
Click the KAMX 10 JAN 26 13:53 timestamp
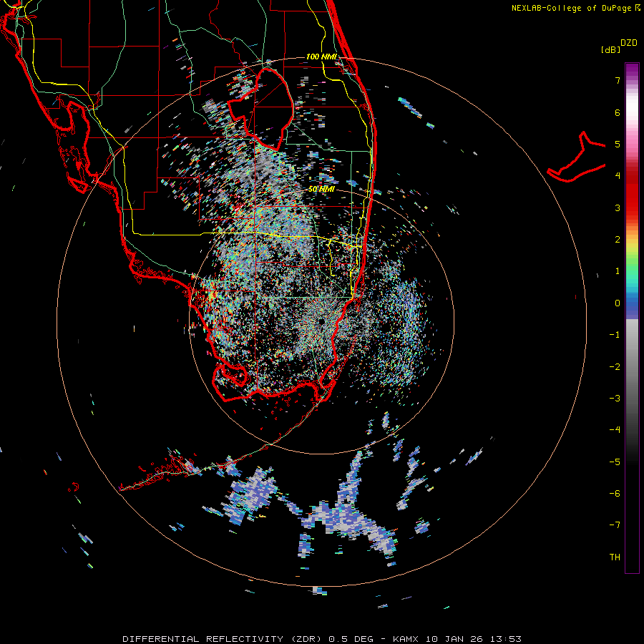457,639
